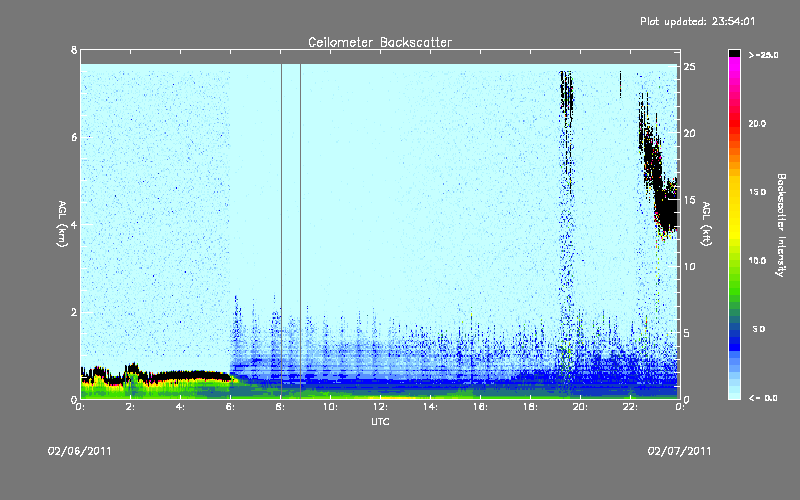Click the 20 kft tick label
The width and height of the screenshot is (800, 500).
689,133
